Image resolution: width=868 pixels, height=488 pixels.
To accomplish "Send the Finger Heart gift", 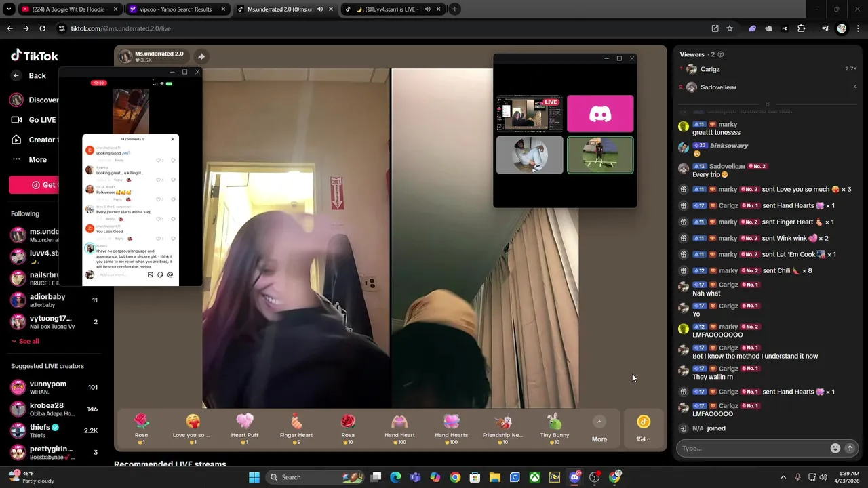I will [296, 429].
